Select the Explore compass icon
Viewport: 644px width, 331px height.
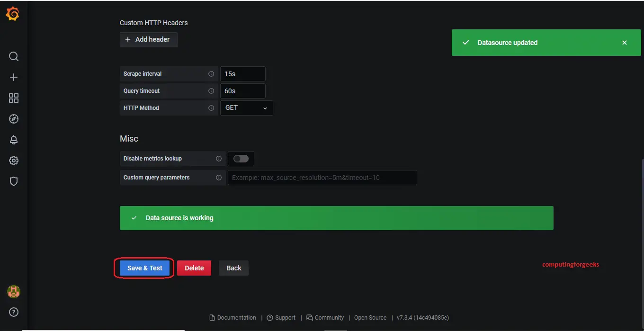[x=13, y=119]
